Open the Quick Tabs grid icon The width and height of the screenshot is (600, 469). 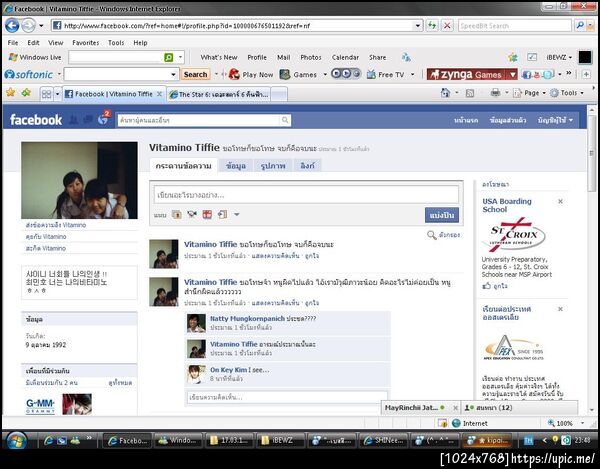(46, 94)
